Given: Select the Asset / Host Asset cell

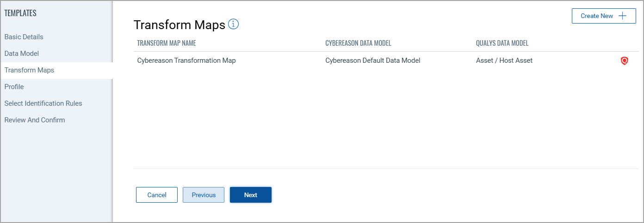Looking at the screenshot, I should [x=504, y=60].
